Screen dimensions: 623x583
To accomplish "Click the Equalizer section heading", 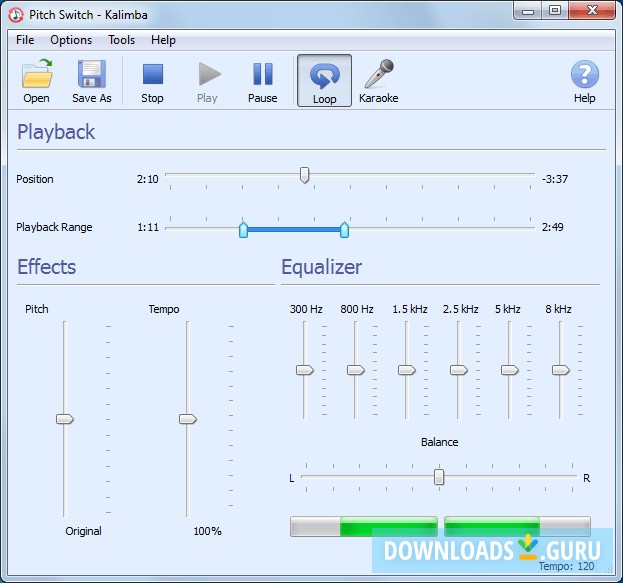I will (x=321, y=267).
